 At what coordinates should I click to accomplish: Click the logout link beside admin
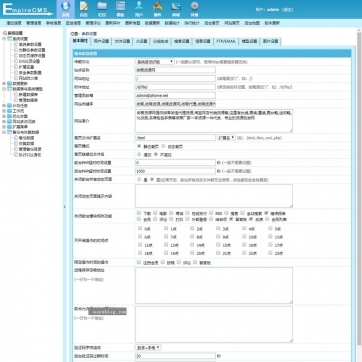[x=287, y=10]
